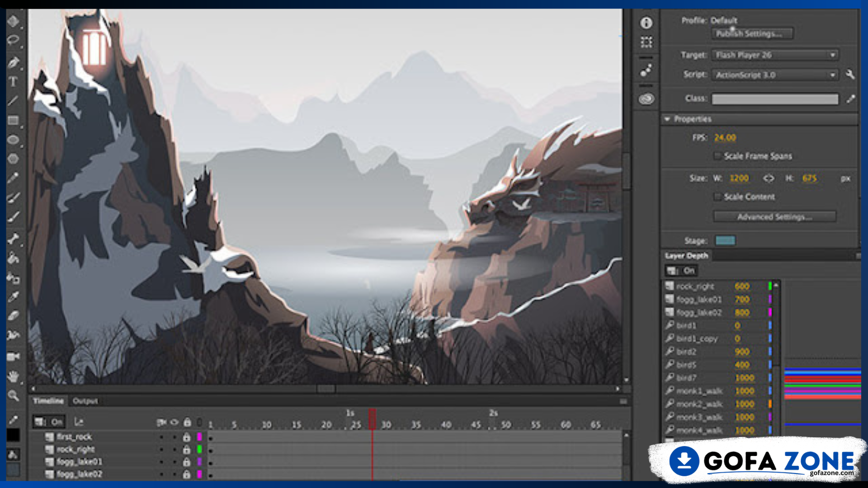The height and width of the screenshot is (488, 868).
Task: Toggle the timeline advanced layers On button
Action: pyautogui.click(x=49, y=422)
